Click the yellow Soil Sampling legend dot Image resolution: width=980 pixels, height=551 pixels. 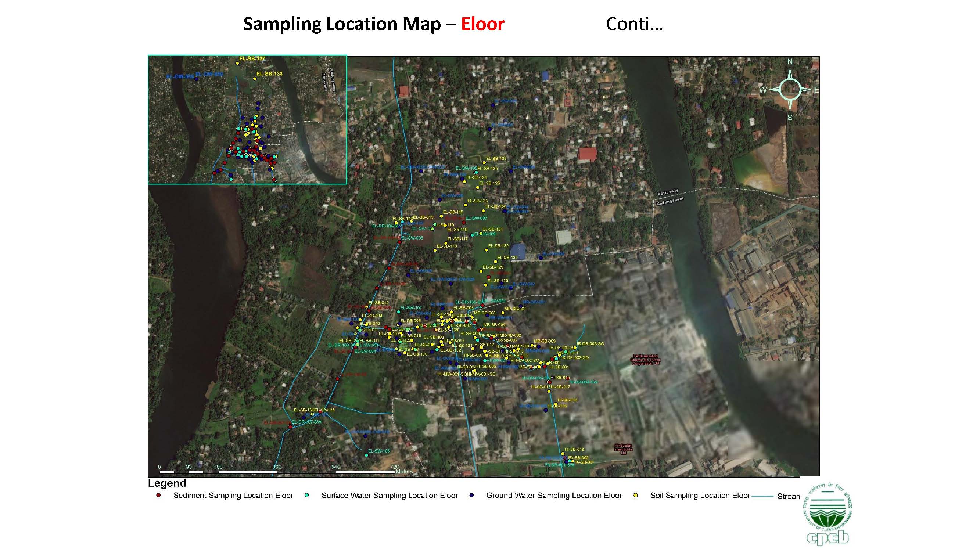pos(635,495)
